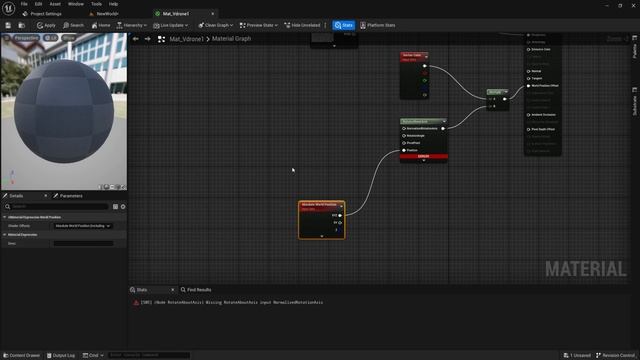Switch to the NewWorld level tab
The width and height of the screenshot is (640, 360).
pyautogui.click(x=104, y=13)
